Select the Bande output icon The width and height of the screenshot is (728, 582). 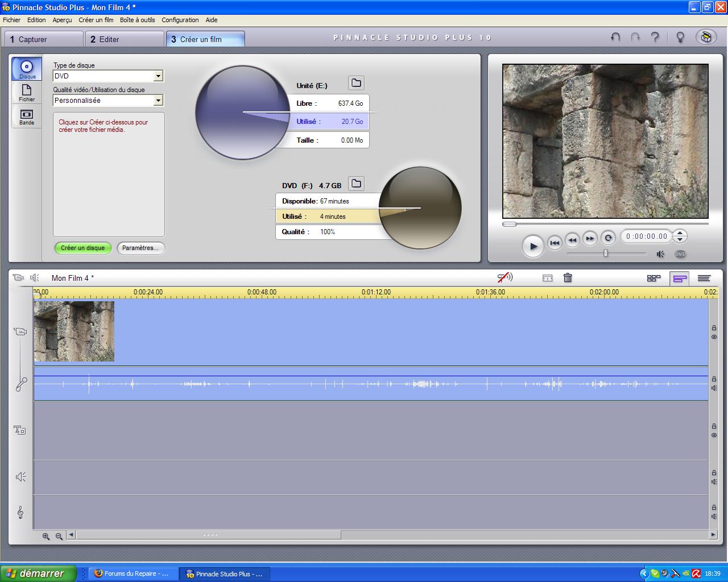coord(27,117)
